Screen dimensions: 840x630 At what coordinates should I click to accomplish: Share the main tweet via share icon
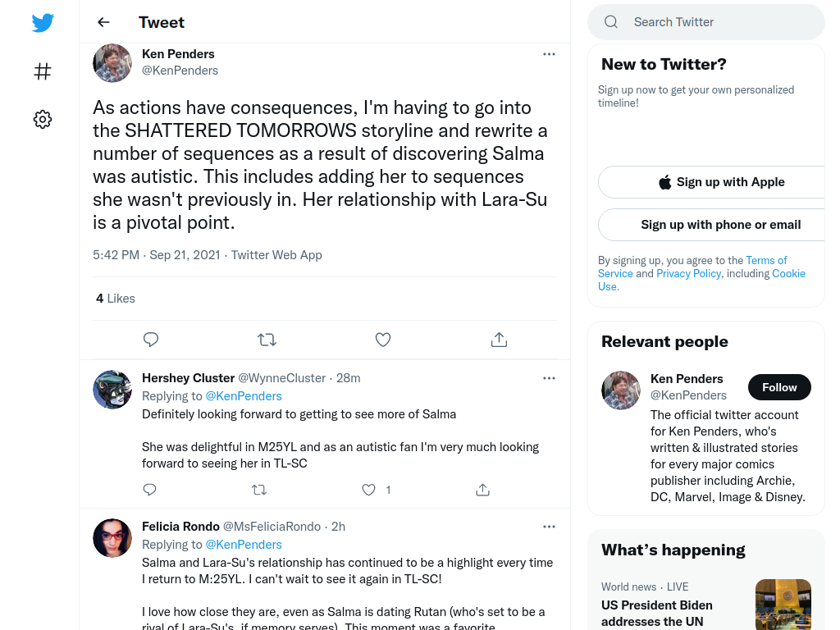pos(499,340)
